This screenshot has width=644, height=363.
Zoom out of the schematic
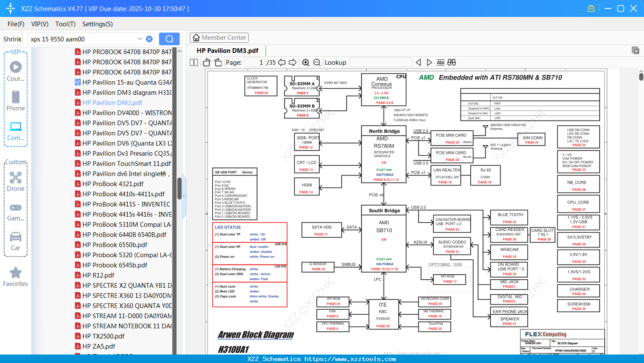(317, 62)
